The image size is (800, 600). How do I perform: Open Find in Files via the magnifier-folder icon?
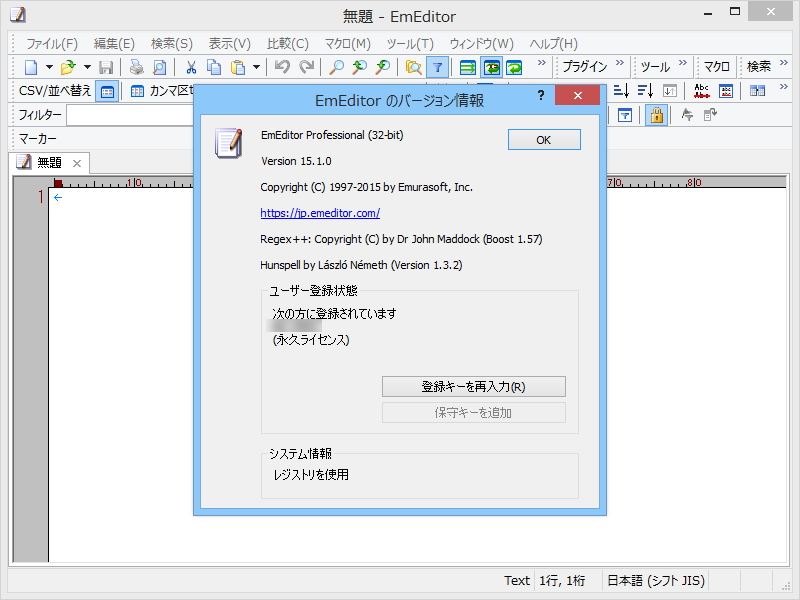pos(411,67)
